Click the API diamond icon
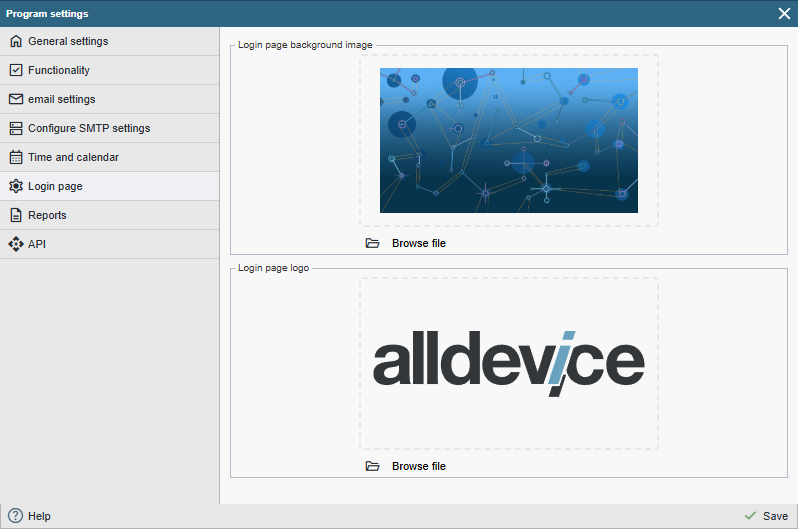 point(16,244)
